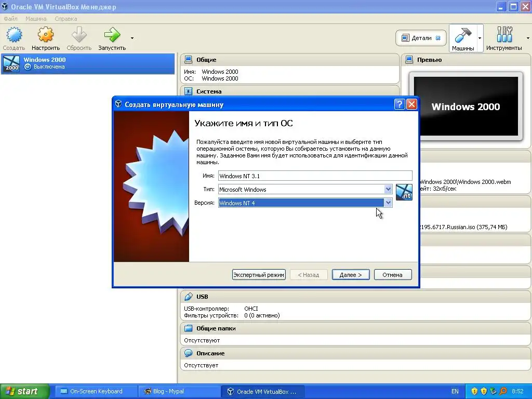Open the Инструменты tools icon
The height and width of the screenshot is (399, 532).
click(x=504, y=35)
